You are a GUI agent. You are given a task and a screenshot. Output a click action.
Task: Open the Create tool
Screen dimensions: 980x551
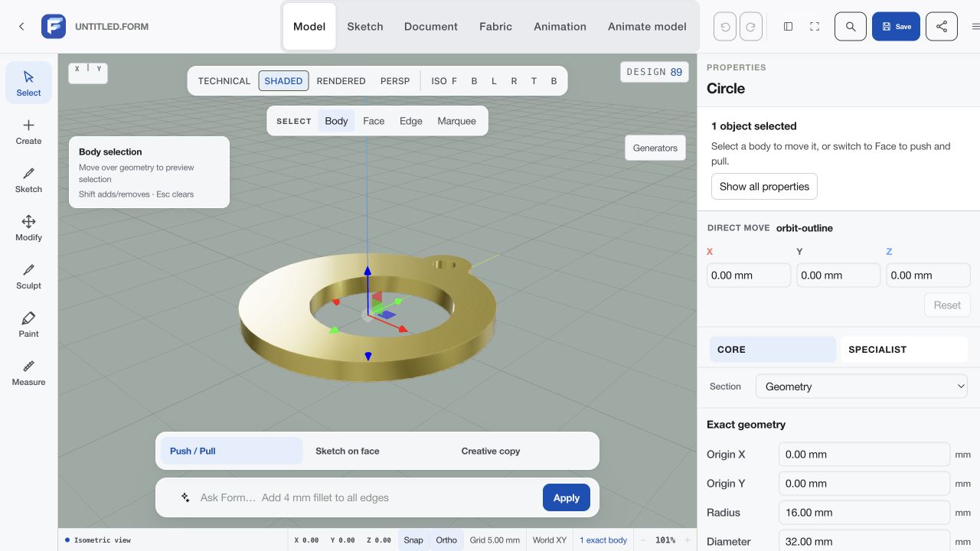coord(28,131)
